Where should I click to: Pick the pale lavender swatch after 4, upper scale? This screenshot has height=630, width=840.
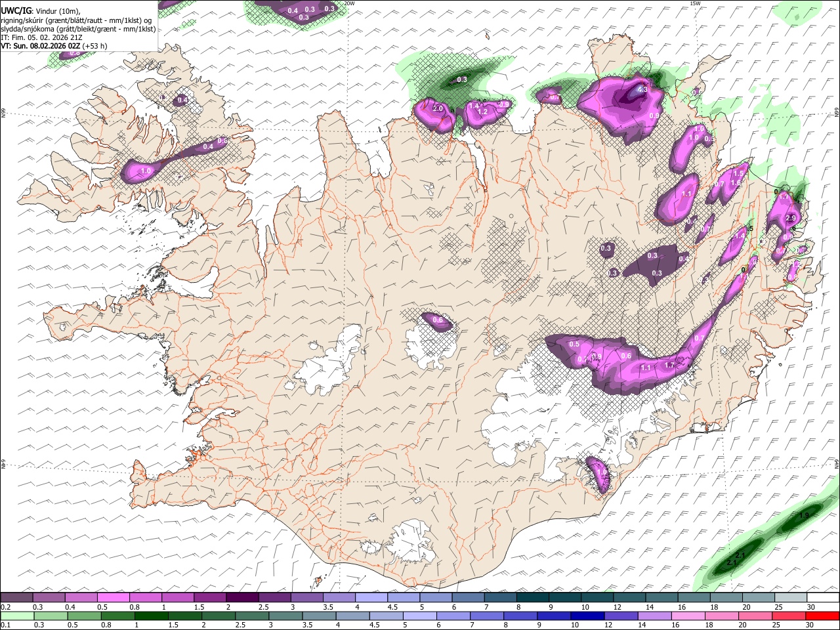(x=371, y=598)
